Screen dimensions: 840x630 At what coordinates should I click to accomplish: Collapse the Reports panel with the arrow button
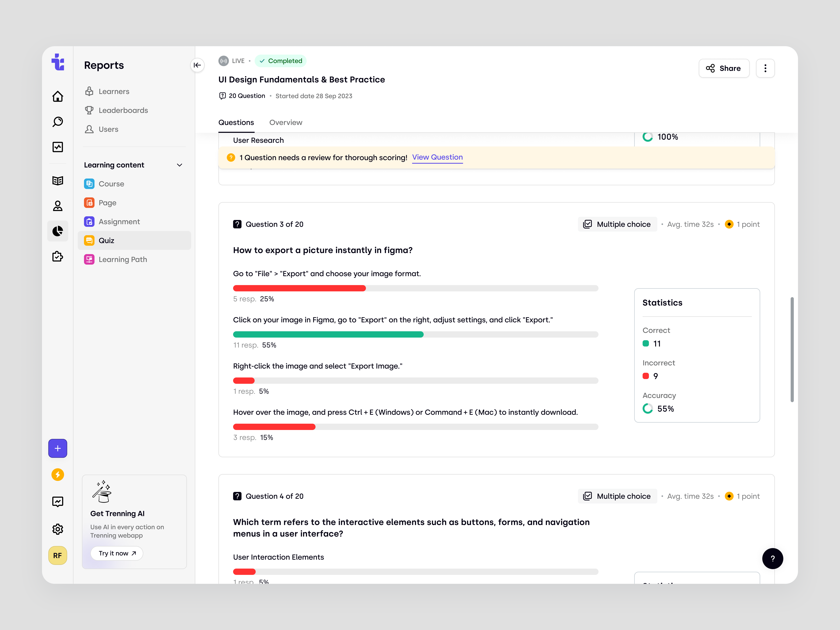[197, 65]
